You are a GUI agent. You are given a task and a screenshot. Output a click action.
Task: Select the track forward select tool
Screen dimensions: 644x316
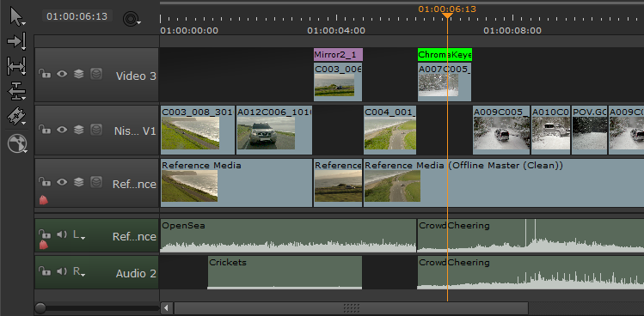click(17, 41)
